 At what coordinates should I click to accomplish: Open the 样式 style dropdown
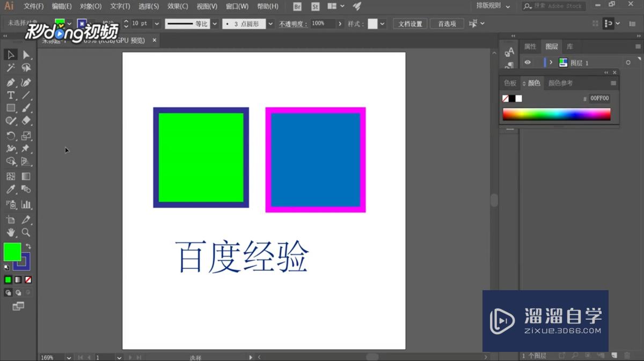coord(383,23)
